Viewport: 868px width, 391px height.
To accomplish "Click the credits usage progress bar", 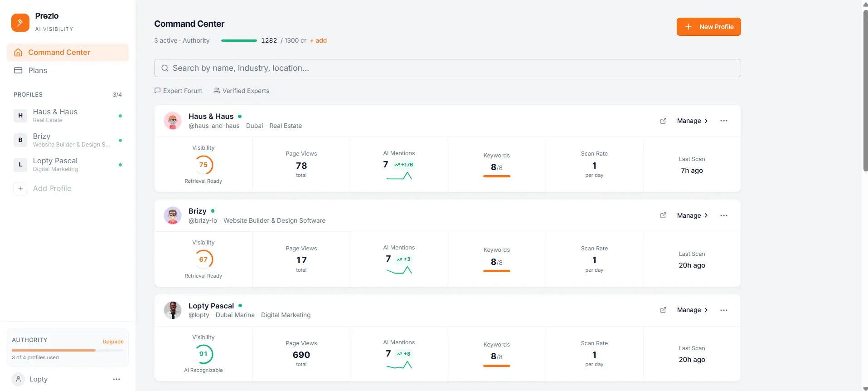I will 239,40.
